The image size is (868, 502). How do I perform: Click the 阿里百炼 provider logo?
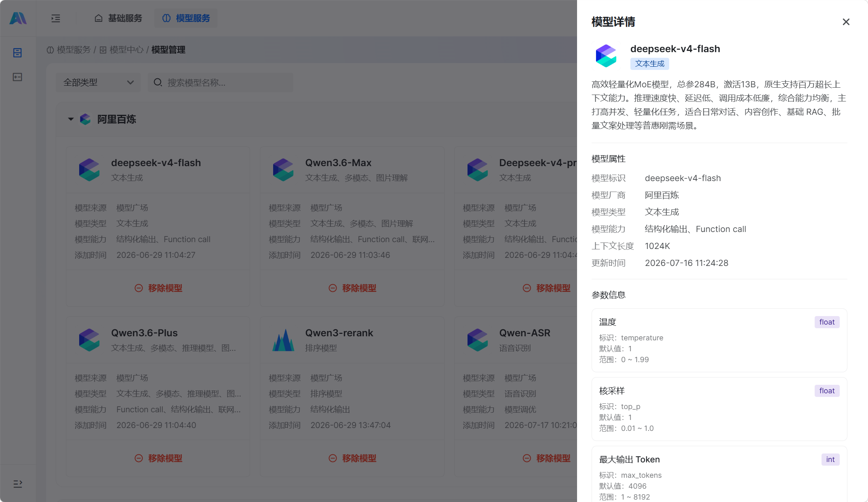(x=85, y=119)
